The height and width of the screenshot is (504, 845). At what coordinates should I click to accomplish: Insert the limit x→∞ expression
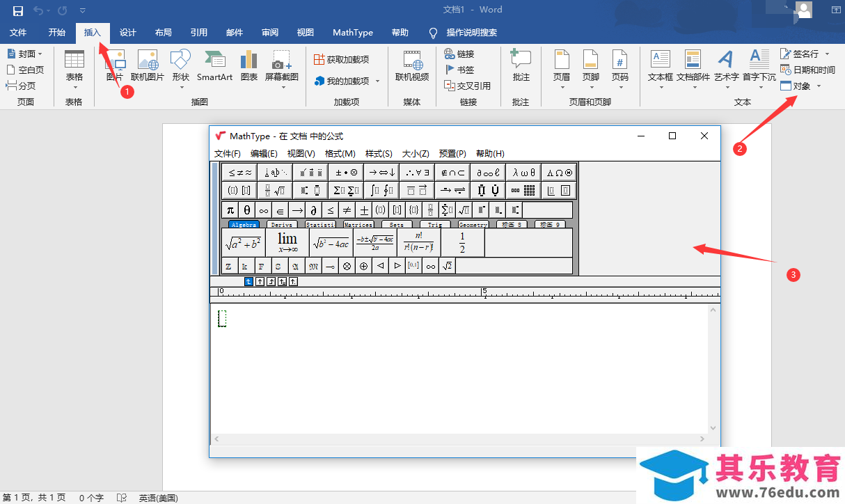click(287, 243)
